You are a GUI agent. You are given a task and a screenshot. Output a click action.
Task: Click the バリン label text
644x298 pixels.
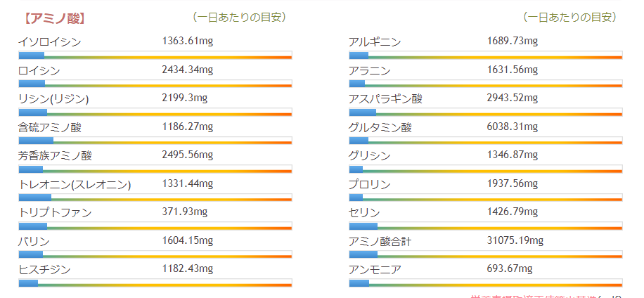34,241
